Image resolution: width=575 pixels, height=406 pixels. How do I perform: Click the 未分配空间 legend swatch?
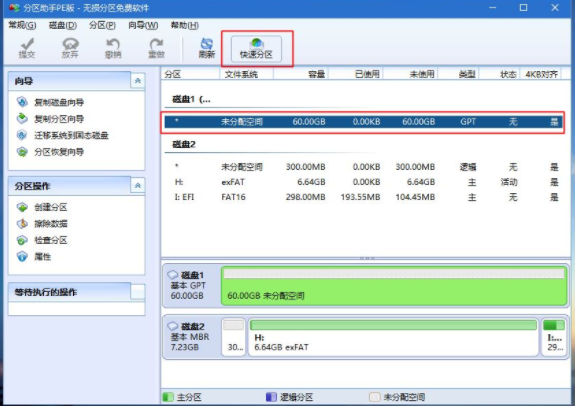tap(374, 397)
